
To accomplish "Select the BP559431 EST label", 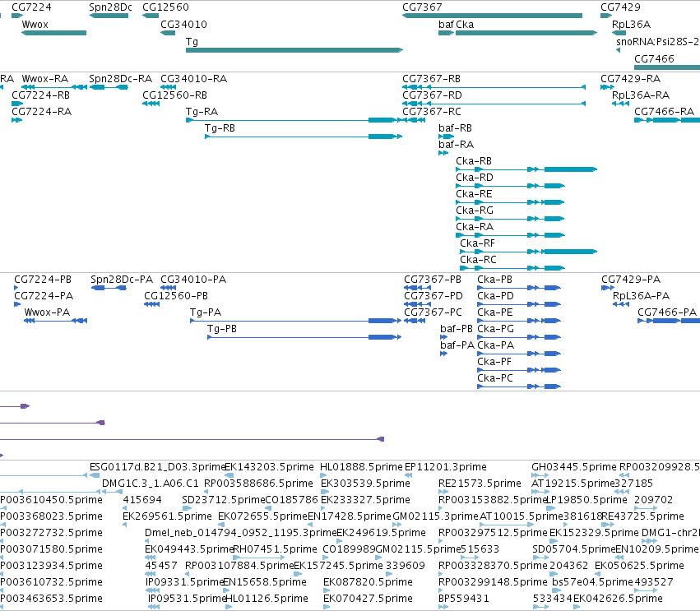I will tap(464, 599).
